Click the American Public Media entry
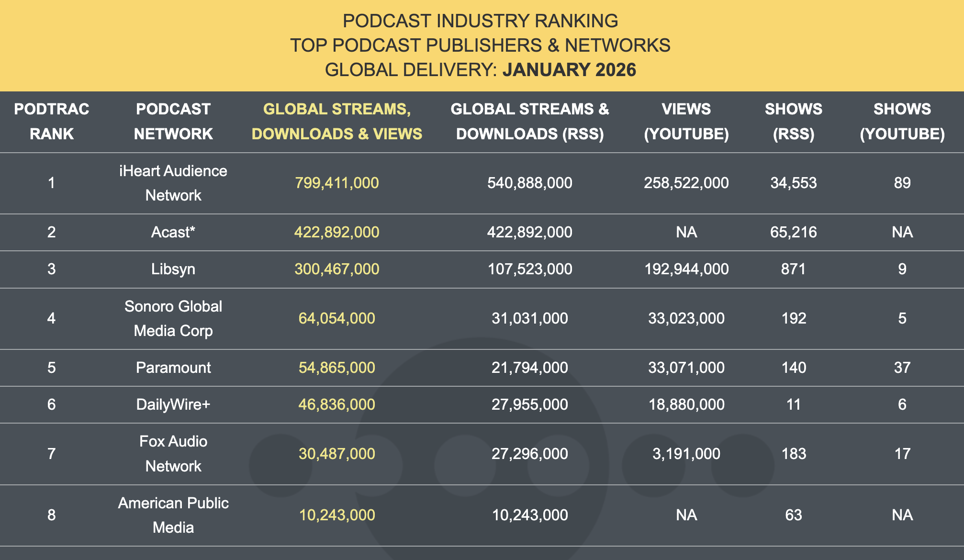Image resolution: width=964 pixels, height=560 pixels. pyautogui.click(x=173, y=515)
